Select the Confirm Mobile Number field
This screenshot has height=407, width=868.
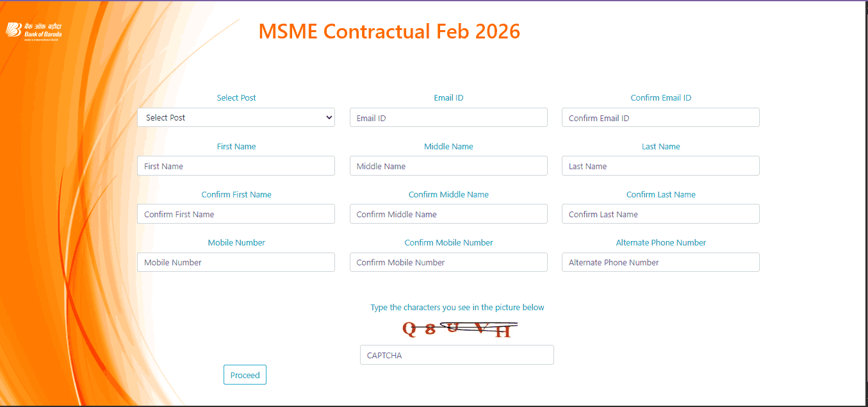pos(448,262)
